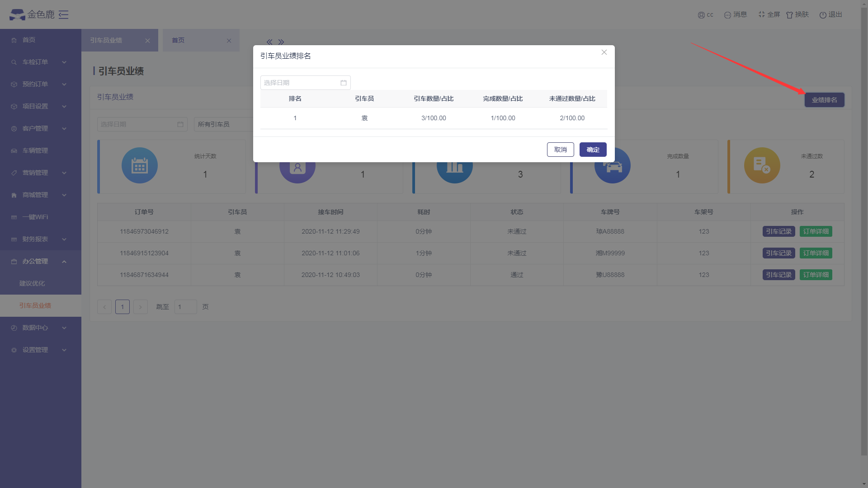Select 建议优化 in the sidebar
The height and width of the screenshot is (488, 868).
coord(32,284)
